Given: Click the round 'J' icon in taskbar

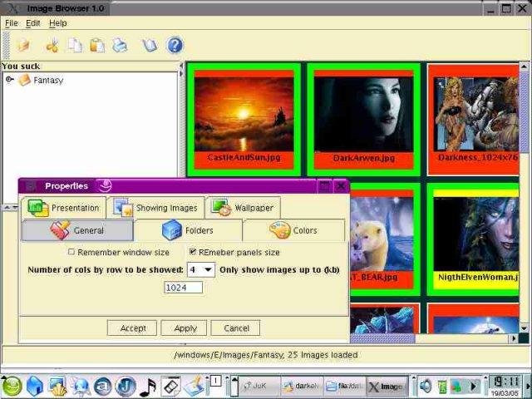Looking at the screenshot, I should pos(126,387).
